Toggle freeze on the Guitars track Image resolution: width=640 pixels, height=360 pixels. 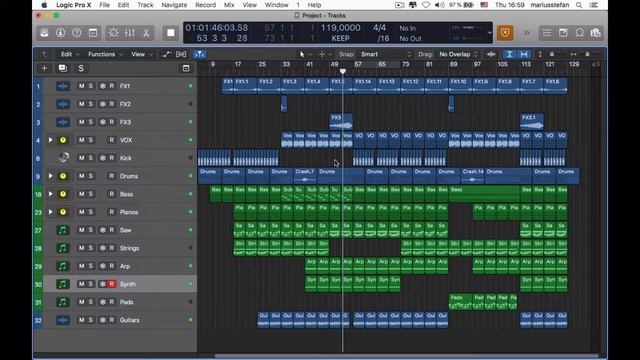click(102, 320)
